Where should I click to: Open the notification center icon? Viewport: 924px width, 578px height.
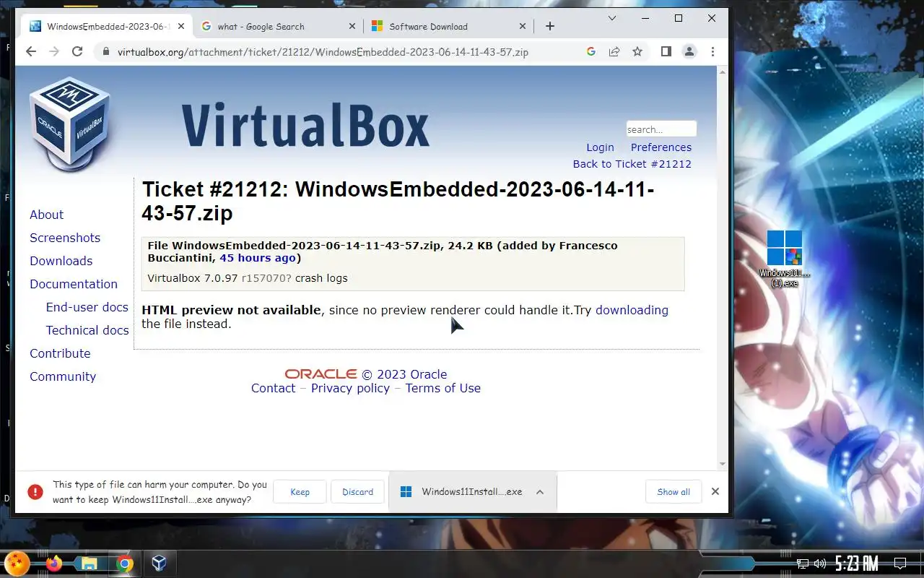point(900,564)
